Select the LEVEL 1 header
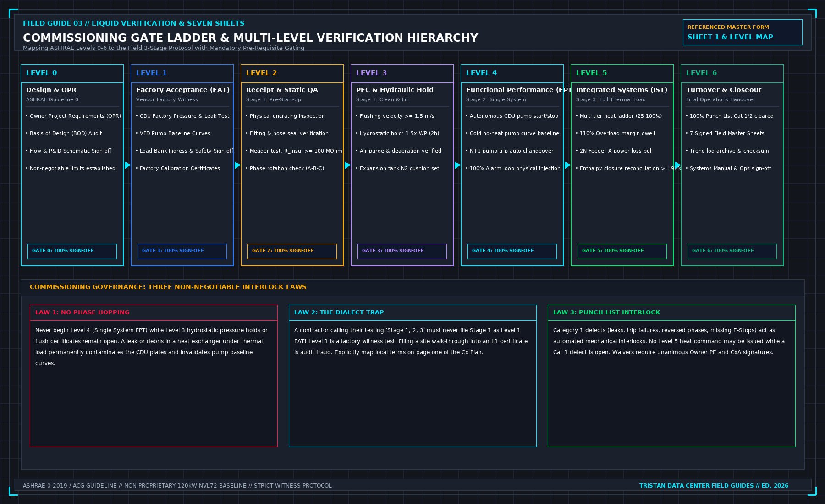 pos(182,73)
